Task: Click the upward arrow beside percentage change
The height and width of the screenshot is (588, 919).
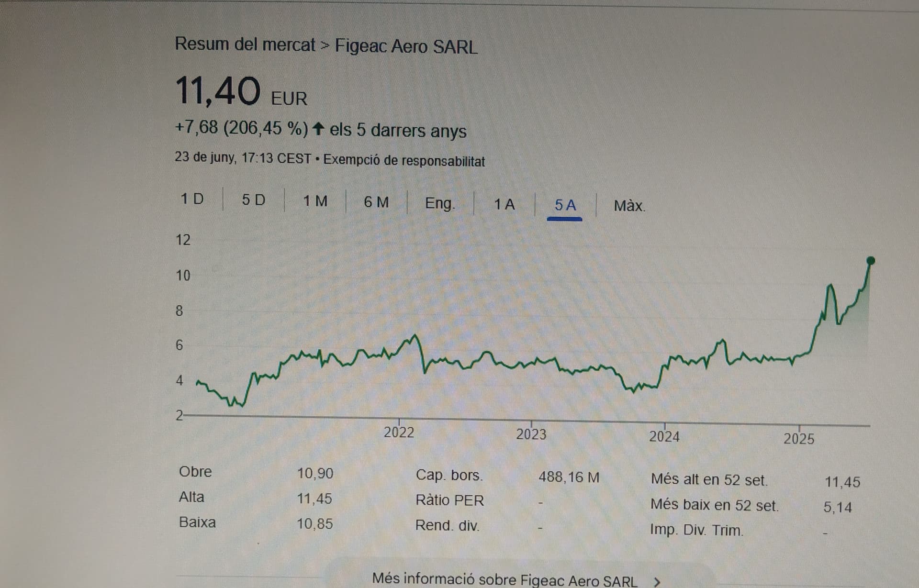Action: click(318, 128)
